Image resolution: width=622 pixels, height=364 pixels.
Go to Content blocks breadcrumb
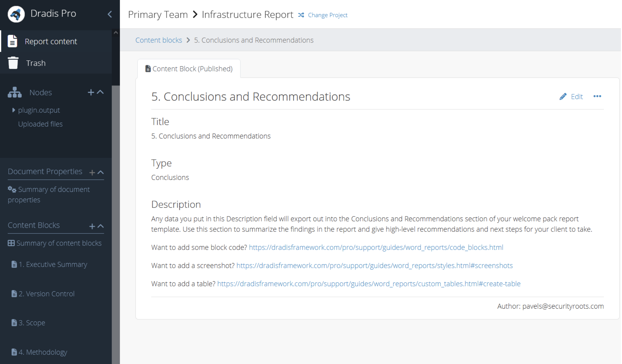159,40
